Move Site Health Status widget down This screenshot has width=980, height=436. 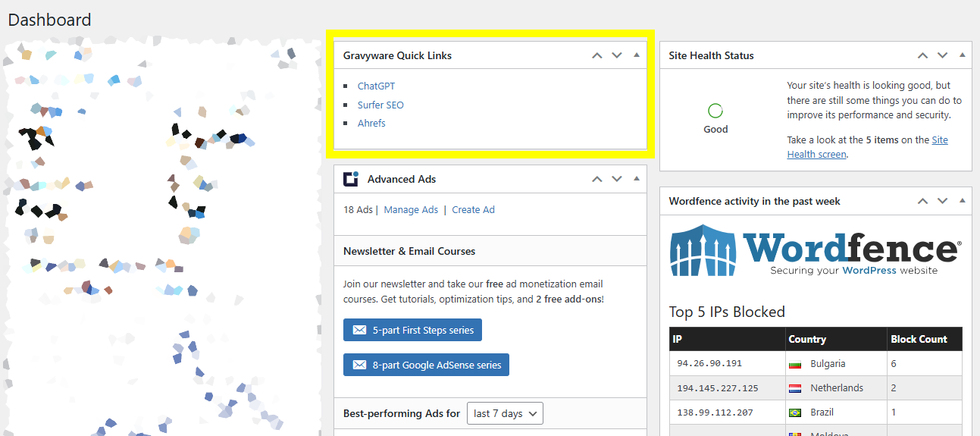pos(942,55)
